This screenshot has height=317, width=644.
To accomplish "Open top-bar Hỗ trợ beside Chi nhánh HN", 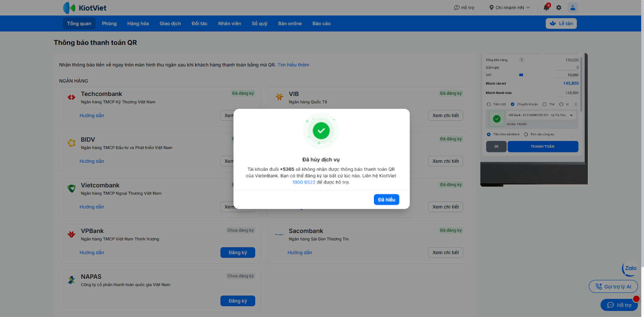I will pyautogui.click(x=464, y=8).
